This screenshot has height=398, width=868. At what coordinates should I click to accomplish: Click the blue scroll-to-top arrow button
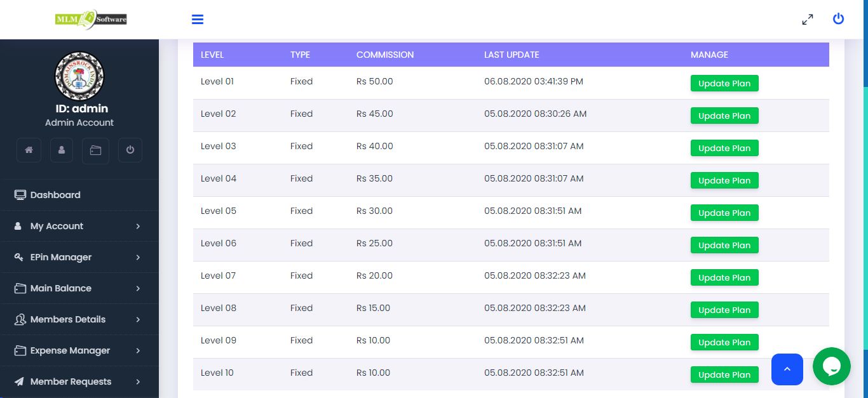pyautogui.click(x=787, y=369)
